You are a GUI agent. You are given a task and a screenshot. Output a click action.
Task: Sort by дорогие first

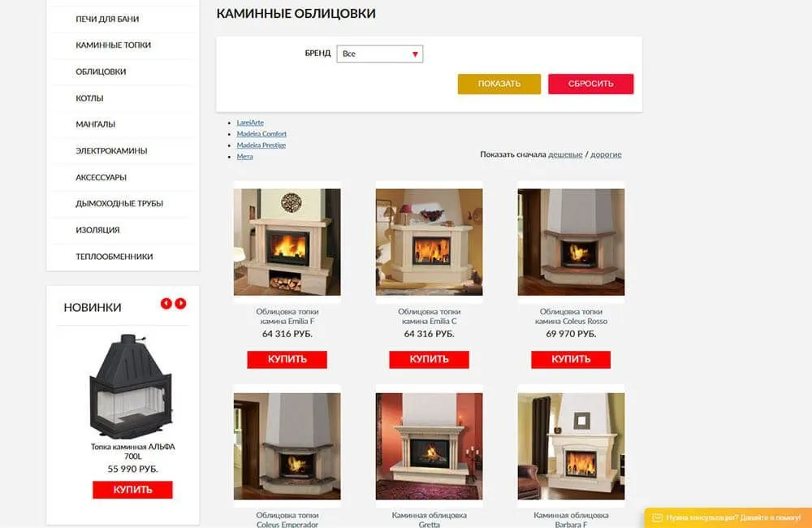(606, 154)
